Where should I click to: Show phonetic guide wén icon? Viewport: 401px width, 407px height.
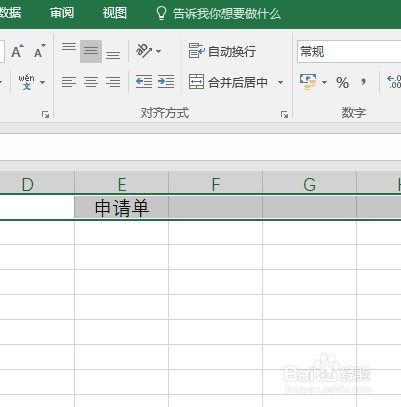point(26,82)
